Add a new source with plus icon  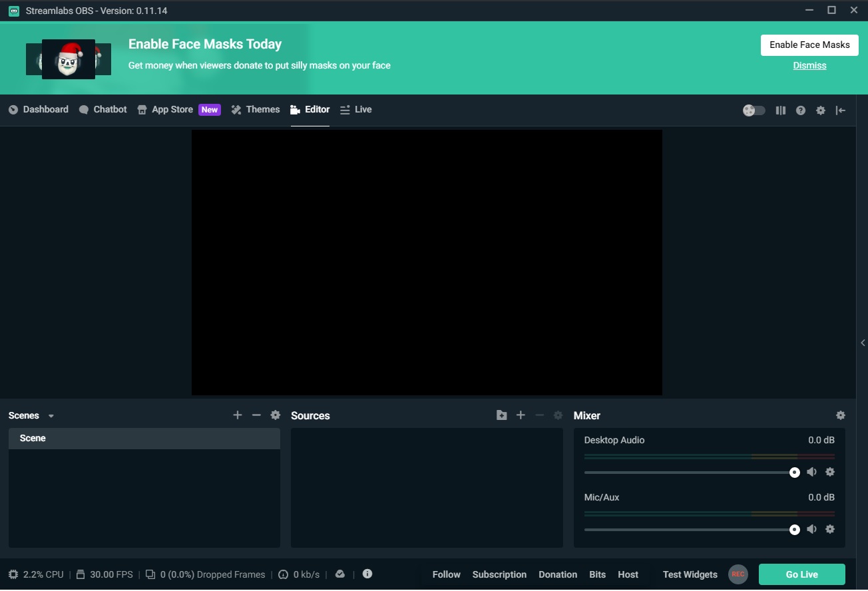coord(521,415)
